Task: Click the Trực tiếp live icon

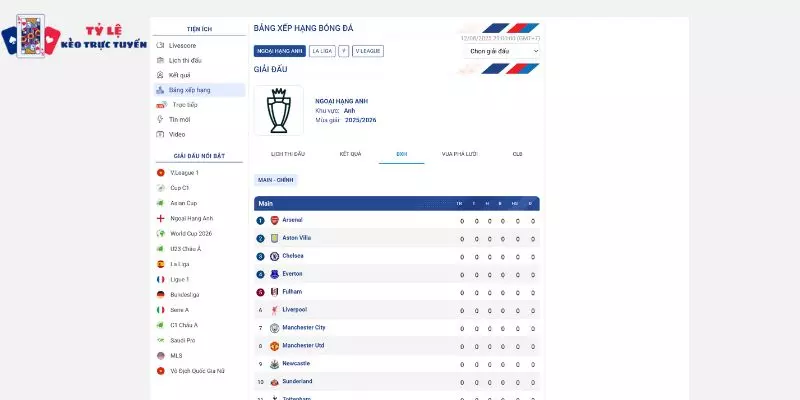Action: pyautogui.click(x=161, y=105)
